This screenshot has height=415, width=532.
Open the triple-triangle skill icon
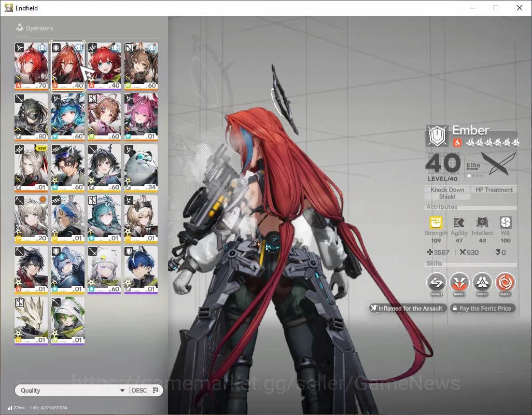(482, 282)
